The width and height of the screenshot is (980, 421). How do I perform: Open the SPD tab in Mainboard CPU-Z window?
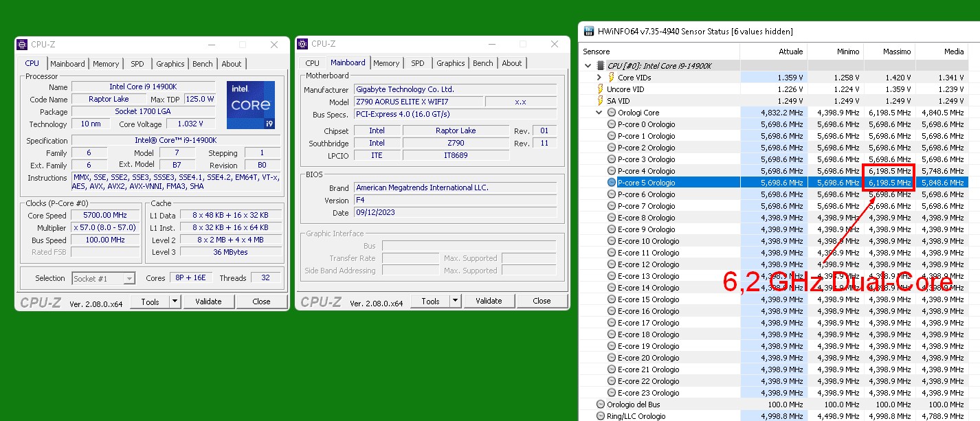click(417, 63)
